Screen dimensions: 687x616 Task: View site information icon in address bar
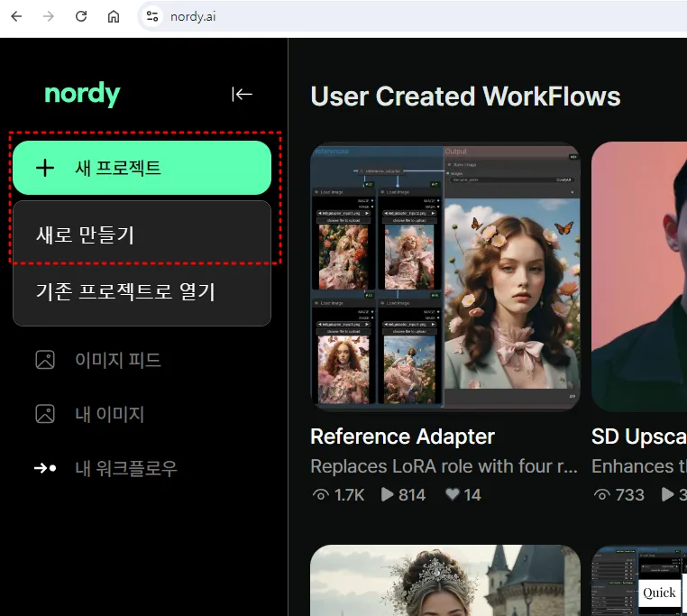tap(152, 16)
